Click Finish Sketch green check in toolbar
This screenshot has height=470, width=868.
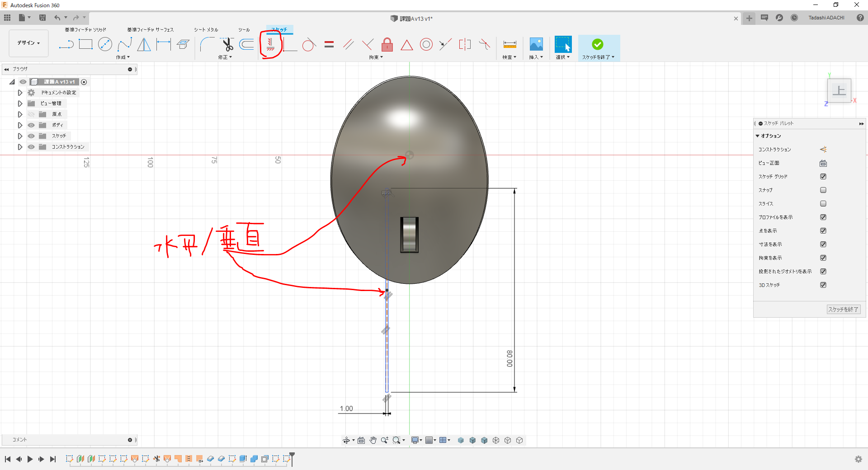click(x=598, y=44)
